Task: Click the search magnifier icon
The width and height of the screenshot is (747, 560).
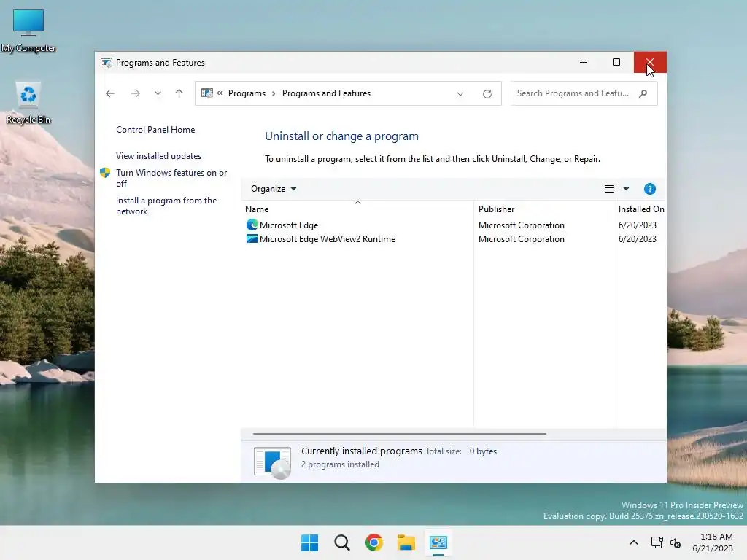Action: 643,93
